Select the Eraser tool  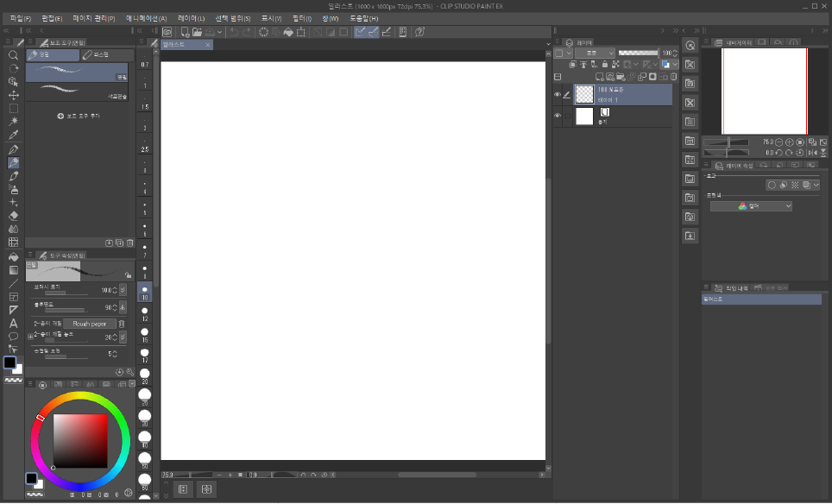click(13, 216)
